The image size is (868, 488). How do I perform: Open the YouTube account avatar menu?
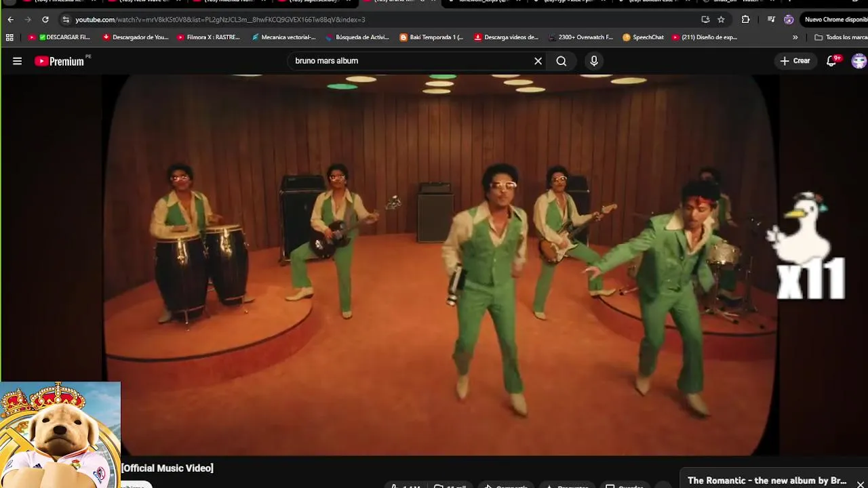pyautogui.click(x=859, y=61)
